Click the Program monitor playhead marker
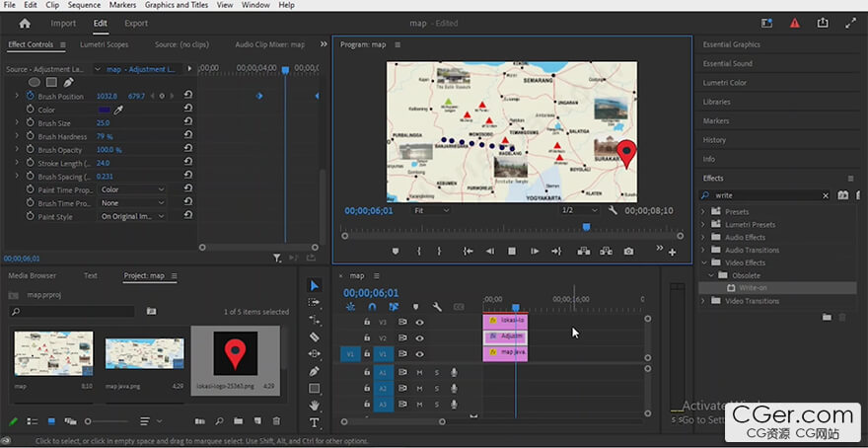Image resolution: width=868 pixels, height=448 pixels. point(586,227)
